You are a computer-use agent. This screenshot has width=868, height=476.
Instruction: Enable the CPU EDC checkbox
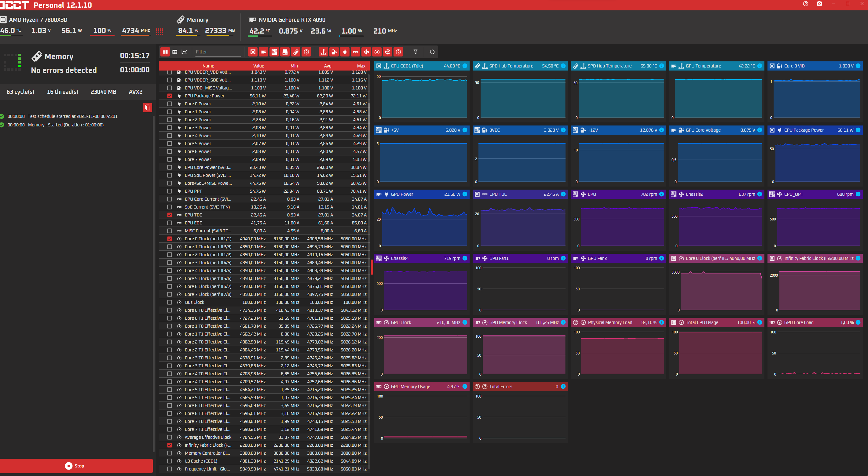170,223
